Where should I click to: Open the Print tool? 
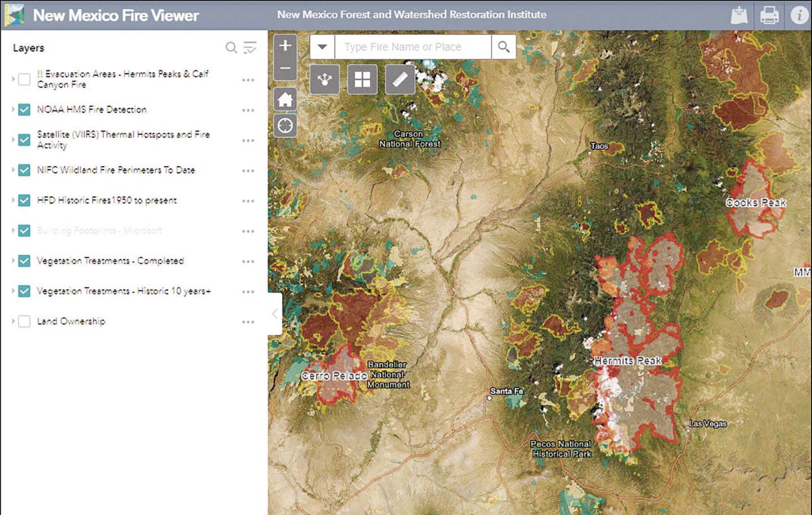[768, 14]
